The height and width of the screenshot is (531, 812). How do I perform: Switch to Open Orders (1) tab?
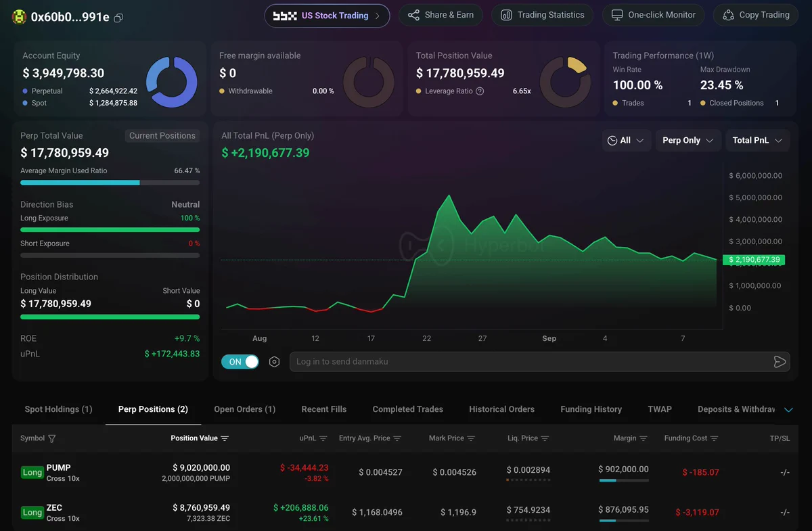[x=244, y=409]
